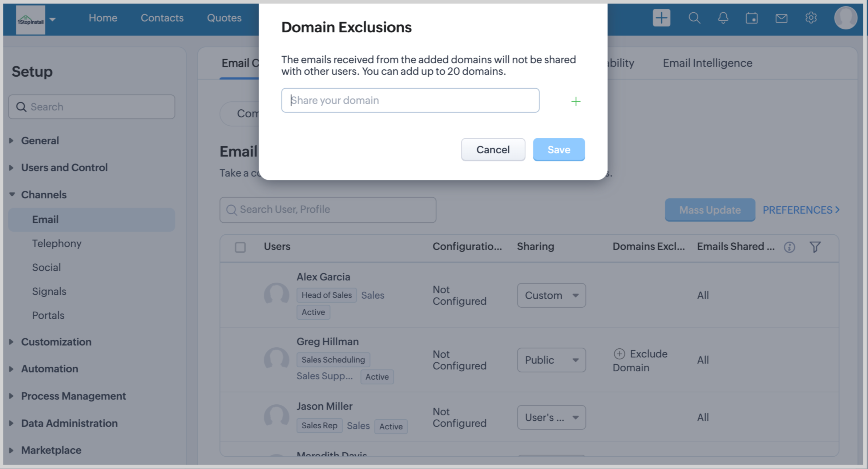The width and height of the screenshot is (868, 469).
Task: Open the quick create plus icon
Action: tap(661, 18)
